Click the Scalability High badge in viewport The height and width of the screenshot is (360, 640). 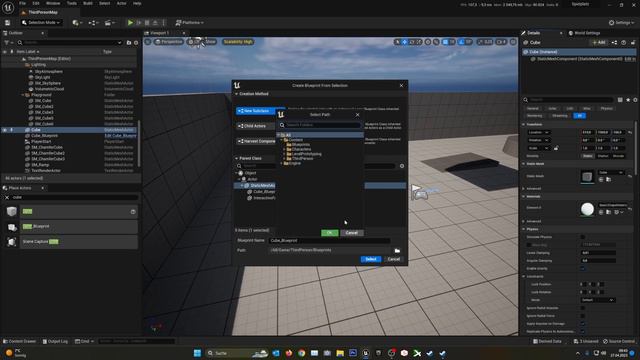238,42
